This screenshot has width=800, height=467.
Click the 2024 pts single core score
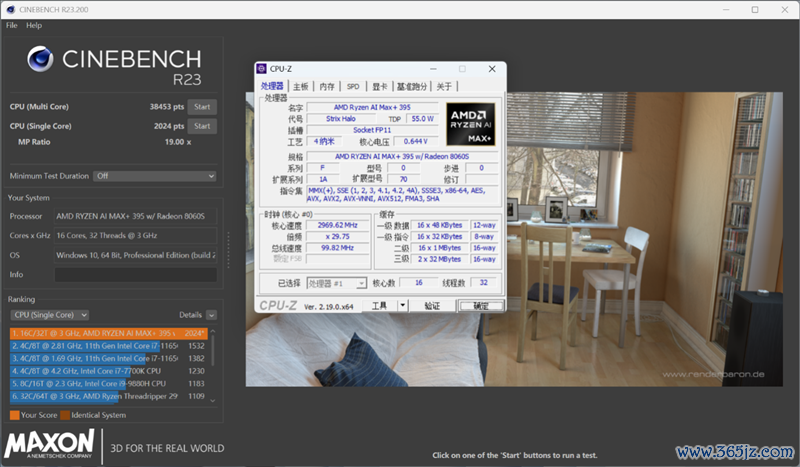click(x=169, y=126)
